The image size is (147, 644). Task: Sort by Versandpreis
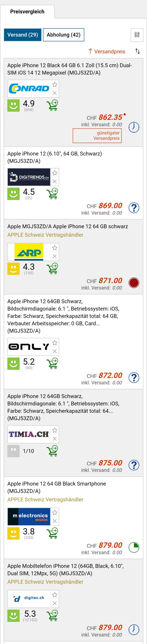107,51
